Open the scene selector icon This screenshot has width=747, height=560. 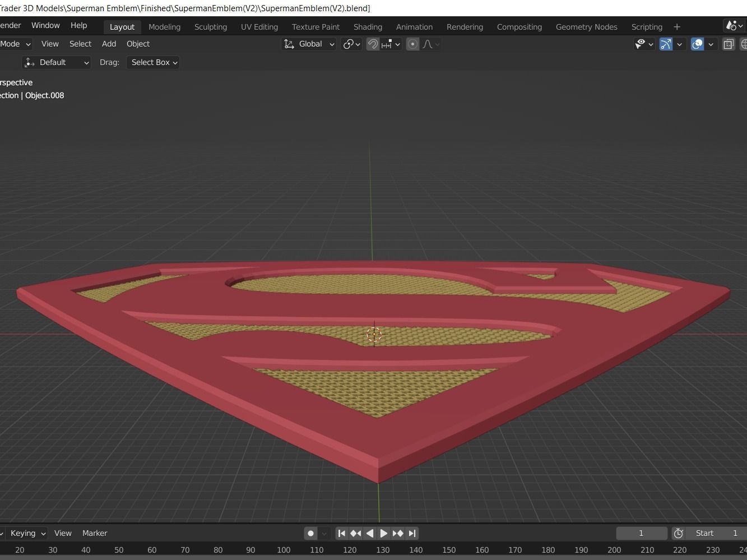(734, 25)
